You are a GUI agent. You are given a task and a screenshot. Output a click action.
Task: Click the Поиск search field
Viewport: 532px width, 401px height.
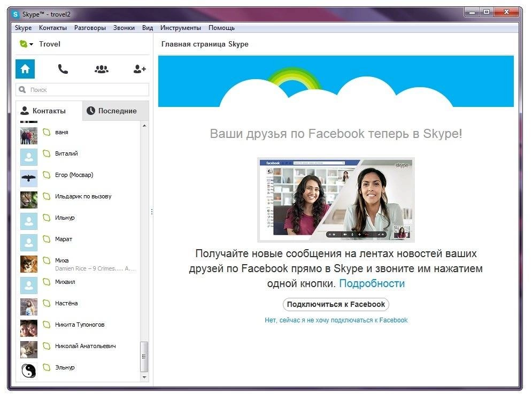82,90
